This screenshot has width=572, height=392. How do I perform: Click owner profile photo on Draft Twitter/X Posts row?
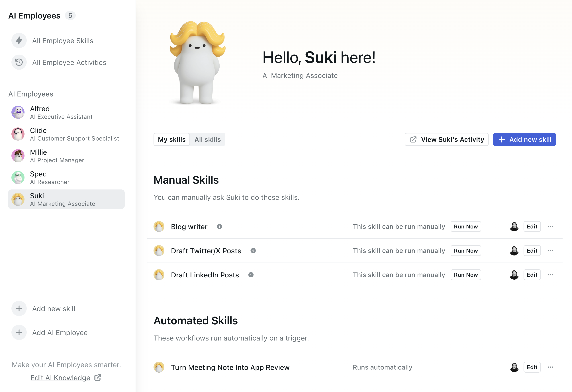[514, 251]
